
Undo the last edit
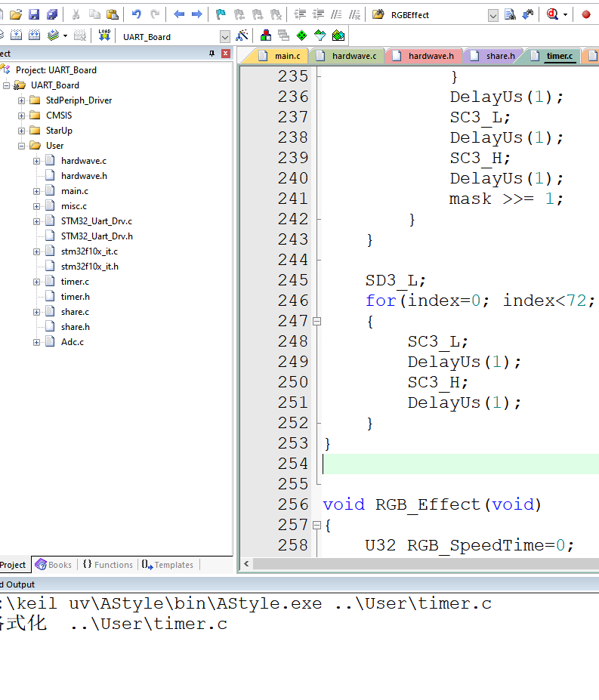tap(136, 15)
